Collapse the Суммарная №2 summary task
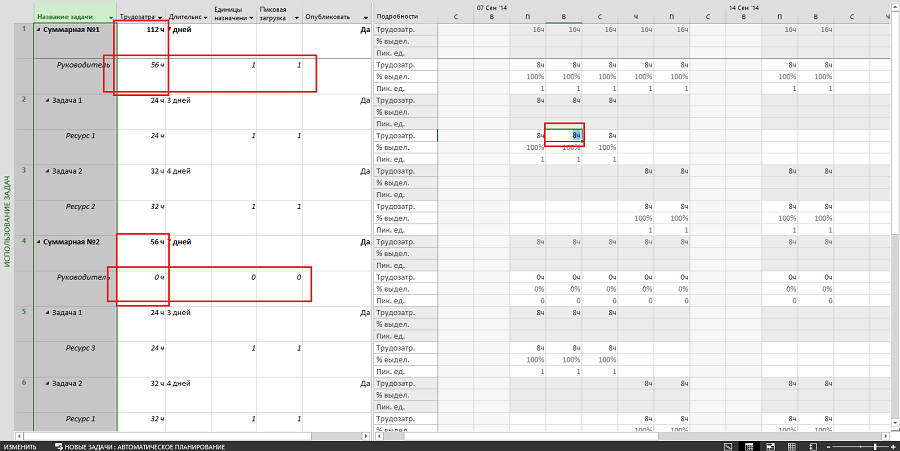The width and height of the screenshot is (900, 451). pos(38,242)
